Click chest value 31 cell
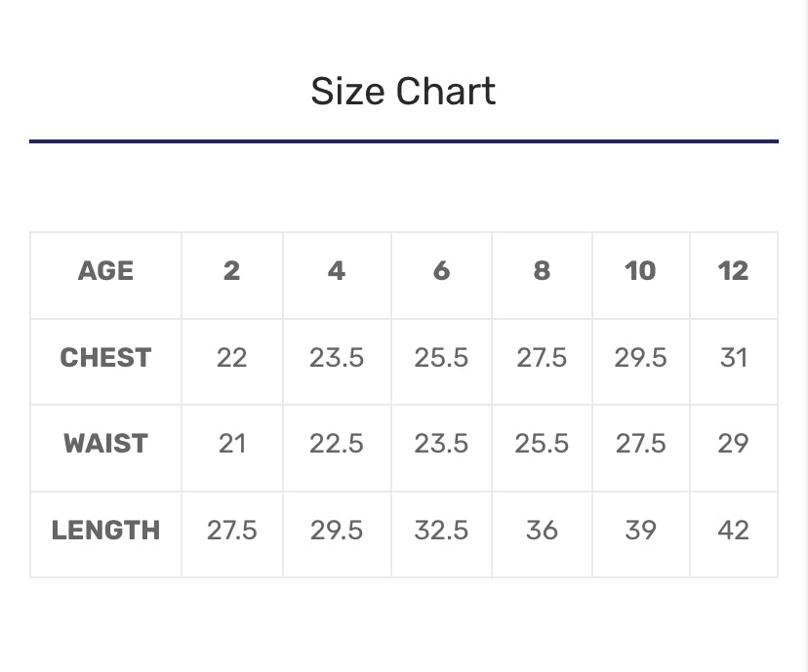Image resolution: width=808 pixels, height=672 pixels. click(x=733, y=358)
